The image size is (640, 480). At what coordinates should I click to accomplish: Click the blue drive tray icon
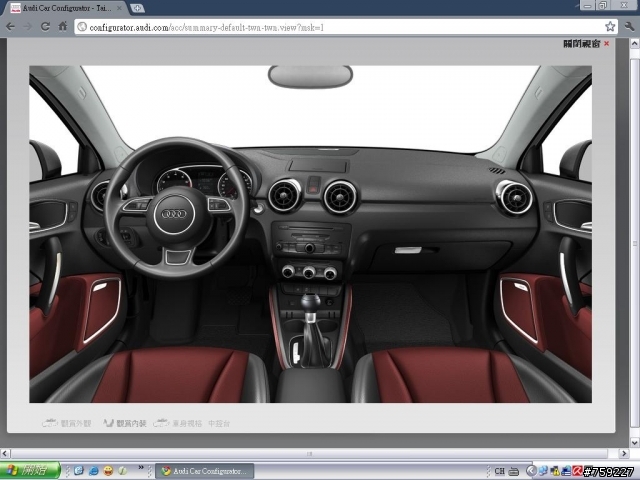click(x=566, y=471)
